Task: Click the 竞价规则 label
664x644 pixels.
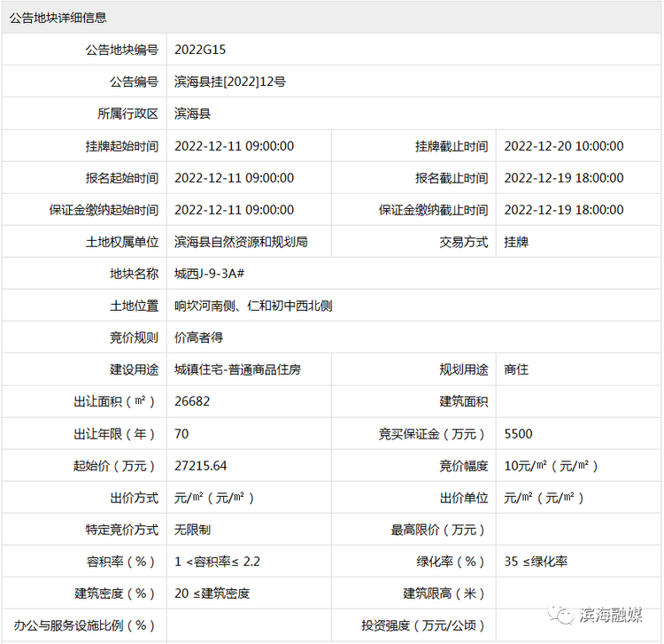Action: (x=135, y=338)
